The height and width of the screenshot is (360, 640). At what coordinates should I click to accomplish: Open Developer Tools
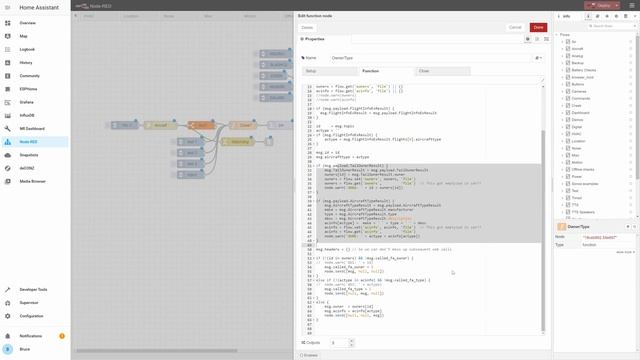(35, 289)
